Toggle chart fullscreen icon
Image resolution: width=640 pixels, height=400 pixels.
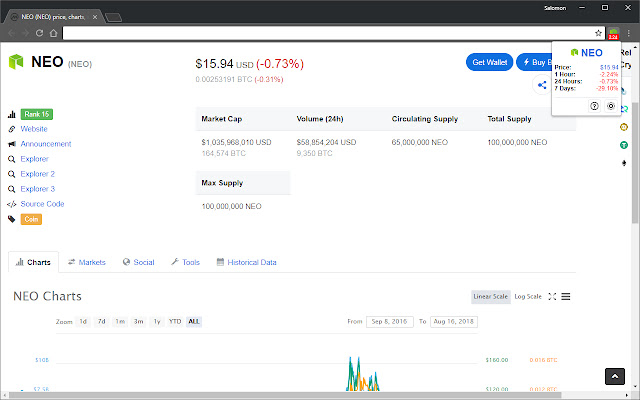tap(552, 296)
